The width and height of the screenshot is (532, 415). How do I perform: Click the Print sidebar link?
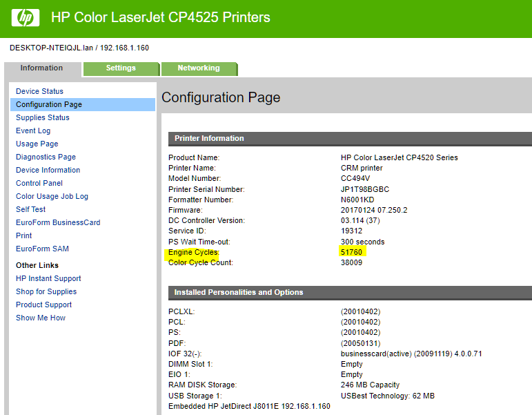pos(24,235)
